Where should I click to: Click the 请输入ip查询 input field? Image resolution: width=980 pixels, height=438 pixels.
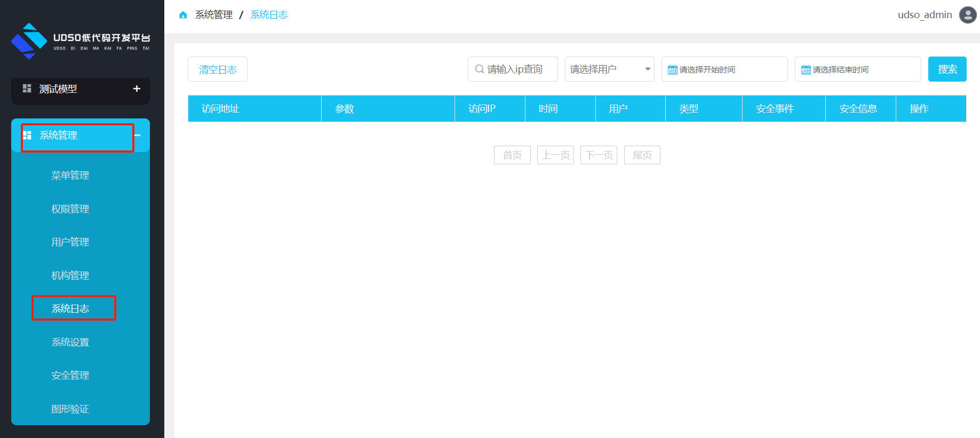click(519, 69)
